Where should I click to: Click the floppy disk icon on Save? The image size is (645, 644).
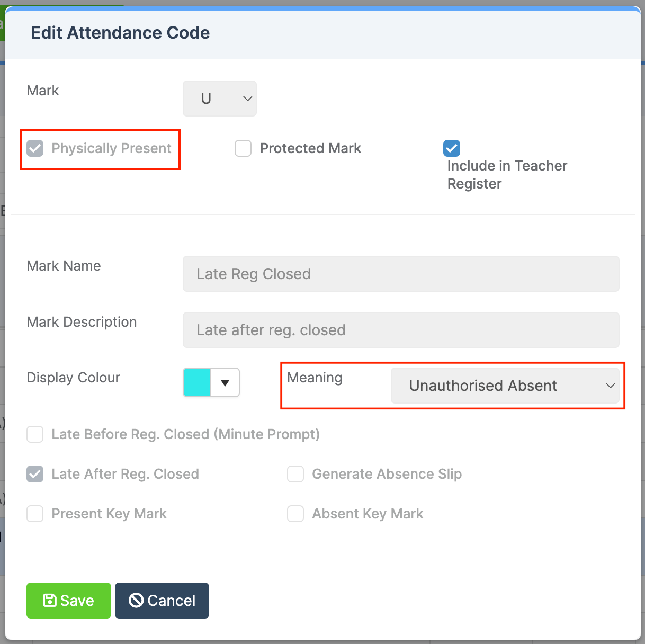(50, 601)
